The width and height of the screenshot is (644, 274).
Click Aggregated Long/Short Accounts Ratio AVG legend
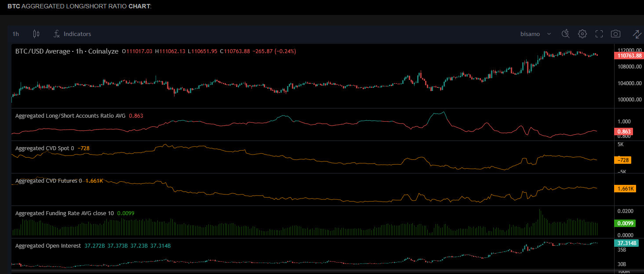[70, 116]
